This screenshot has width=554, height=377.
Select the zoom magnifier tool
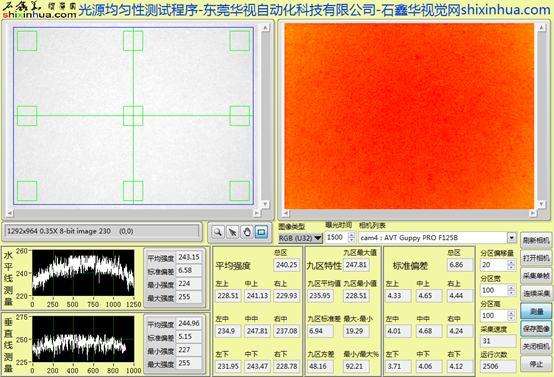click(218, 232)
